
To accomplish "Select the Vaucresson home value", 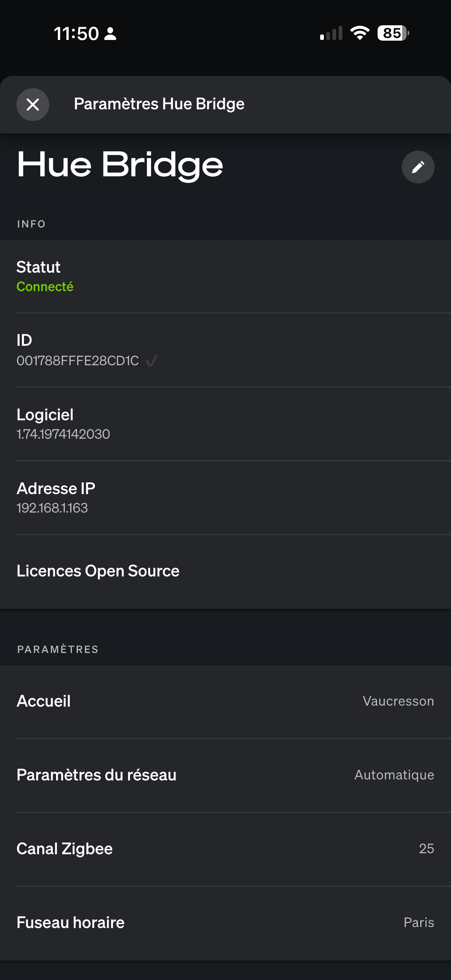I will point(398,701).
